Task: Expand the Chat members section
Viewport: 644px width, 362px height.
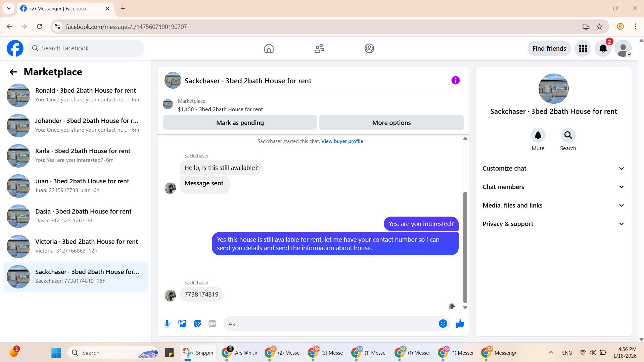Action: [553, 187]
